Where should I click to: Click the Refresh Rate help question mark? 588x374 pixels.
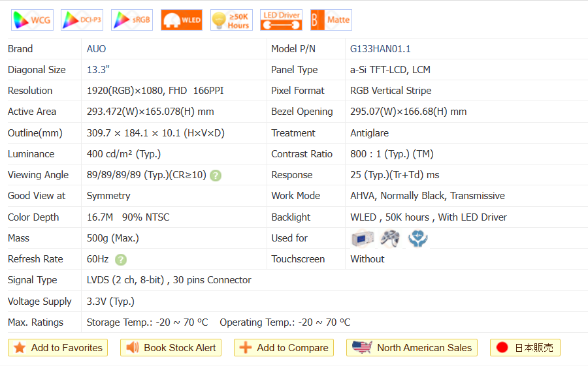coord(121,259)
